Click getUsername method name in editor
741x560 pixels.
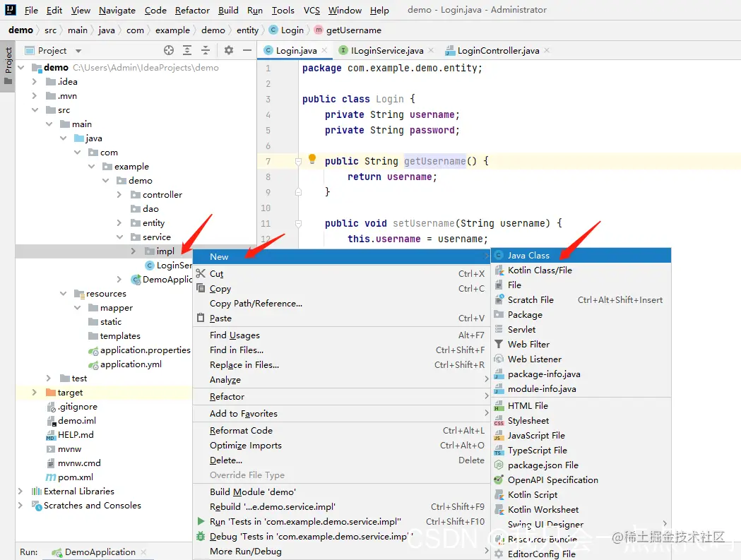[x=434, y=161]
